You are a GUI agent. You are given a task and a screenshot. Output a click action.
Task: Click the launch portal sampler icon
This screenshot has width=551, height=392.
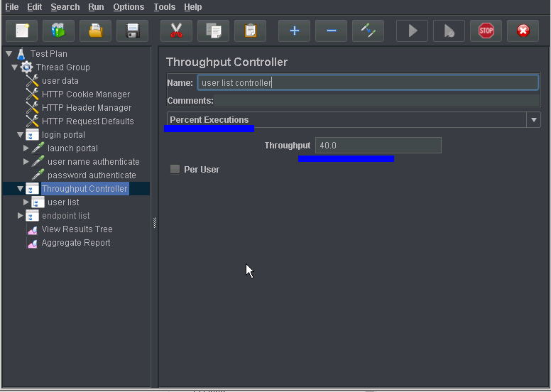38,148
